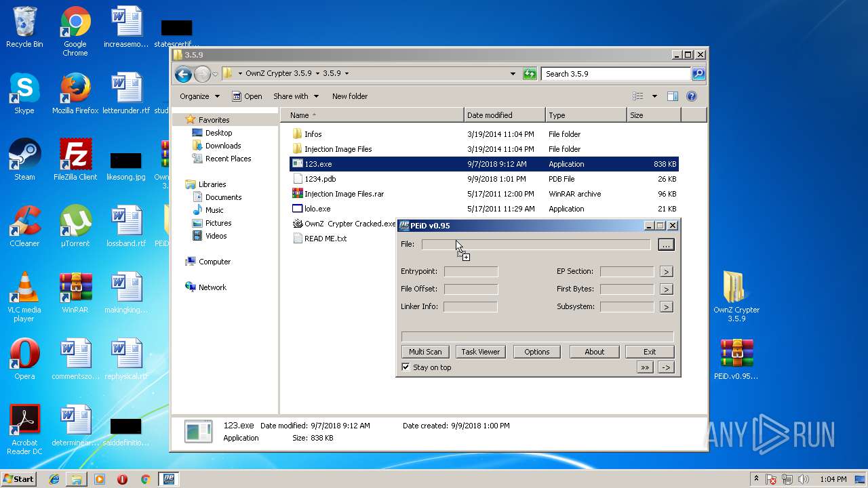Open recent pages dropdown next to Forward

(x=215, y=74)
